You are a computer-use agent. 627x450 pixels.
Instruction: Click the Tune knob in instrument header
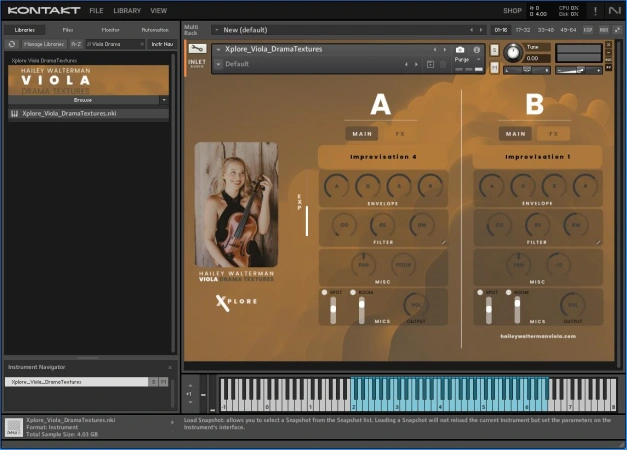pyautogui.click(x=513, y=51)
